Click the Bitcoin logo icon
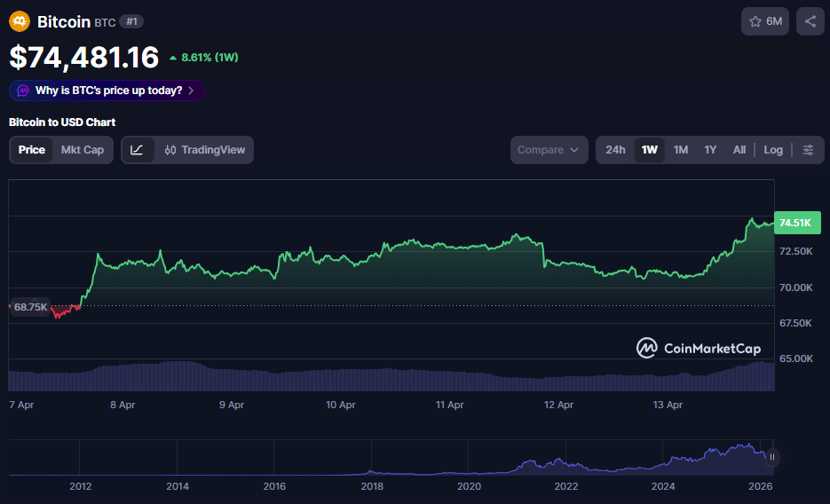Image resolution: width=830 pixels, height=504 pixels. [20, 21]
